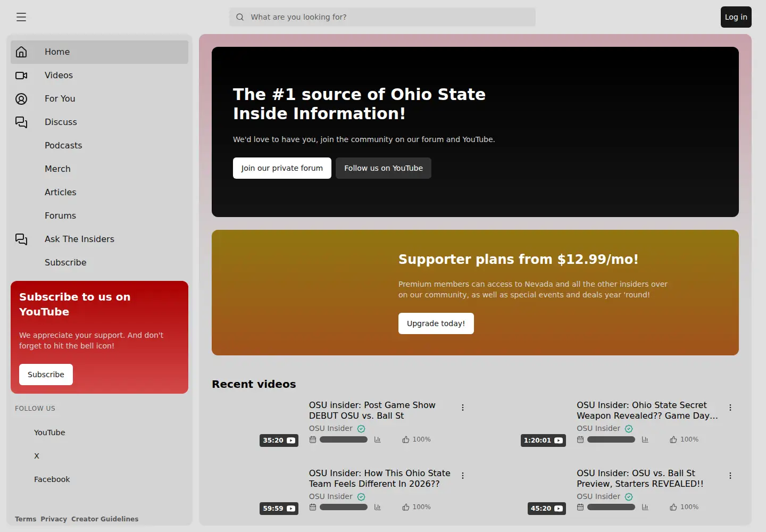
Task: Click Join our private forum button
Action: (282, 168)
